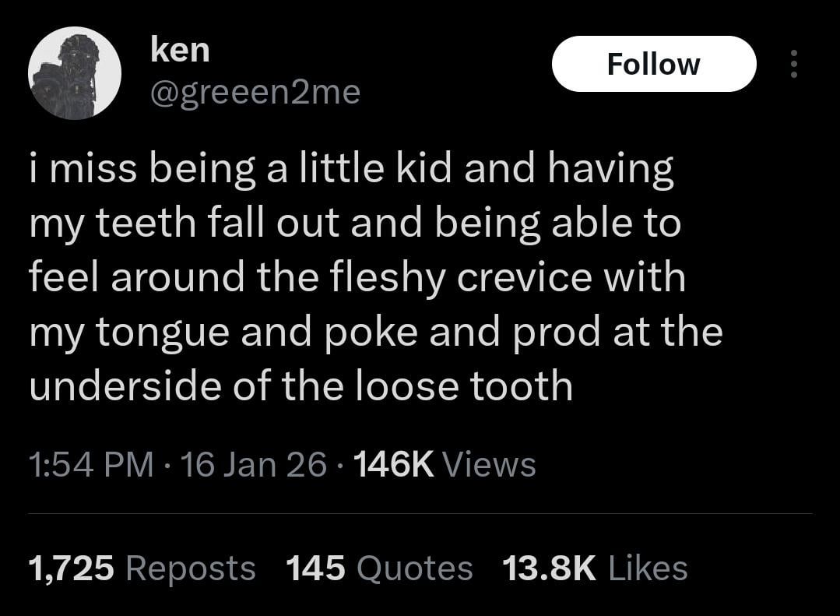Click the 1:54 PM timestamp
The height and width of the screenshot is (616, 840).
[90, 465]
